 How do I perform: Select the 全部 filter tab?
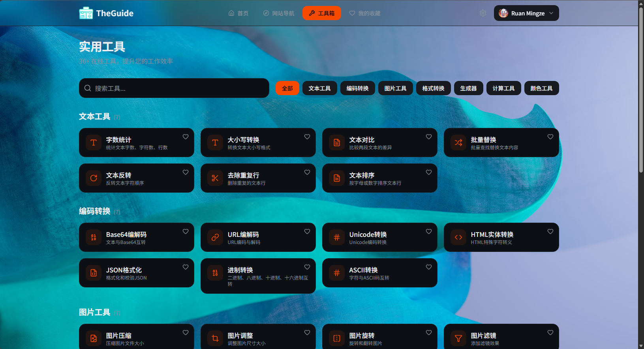click(x=287, y=88)
